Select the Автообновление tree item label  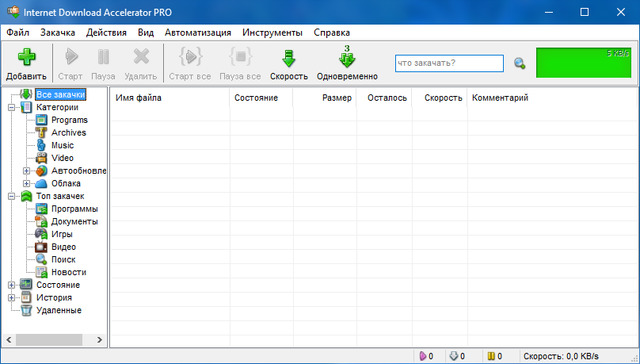point(78,171)
